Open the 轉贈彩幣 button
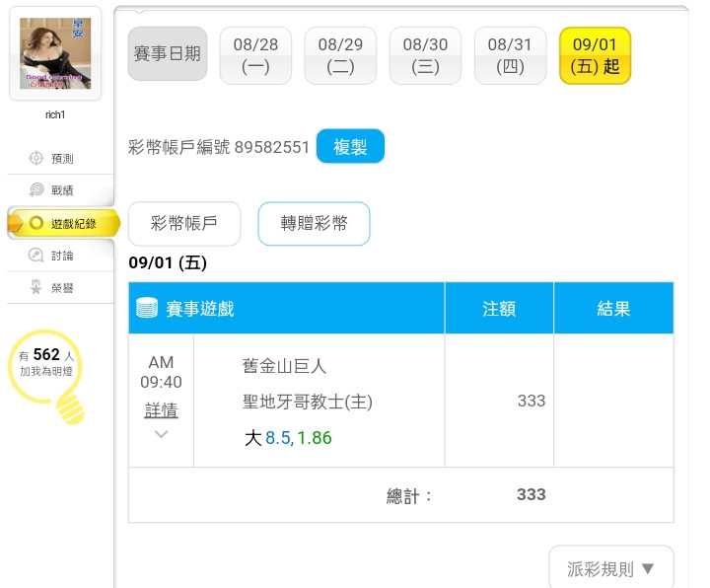 pyautogui.click(x=314, y=223)
